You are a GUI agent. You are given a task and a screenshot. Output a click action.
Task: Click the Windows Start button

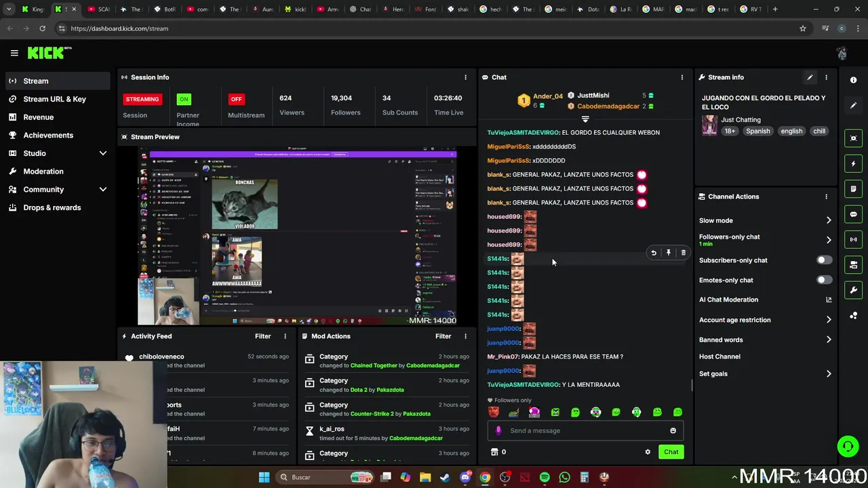(x=264, y=477)
